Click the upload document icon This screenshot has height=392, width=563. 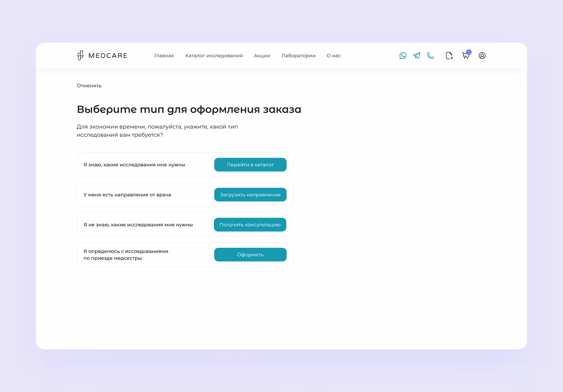coord(449,56)
